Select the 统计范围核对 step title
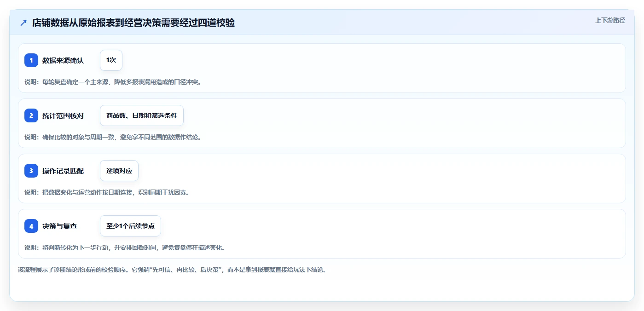The width and height of the screenshot is (644, 311). coord(63,115)
